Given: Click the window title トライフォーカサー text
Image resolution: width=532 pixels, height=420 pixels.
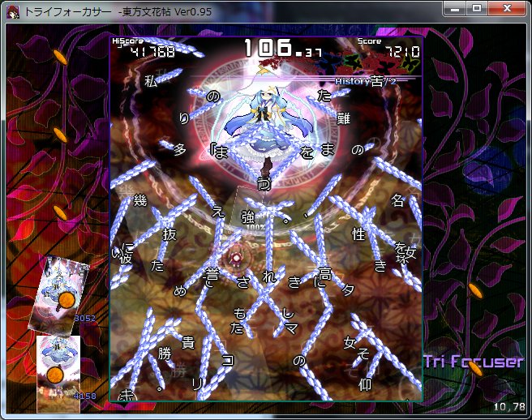Looking at the screenshot, I should point(67,12).
